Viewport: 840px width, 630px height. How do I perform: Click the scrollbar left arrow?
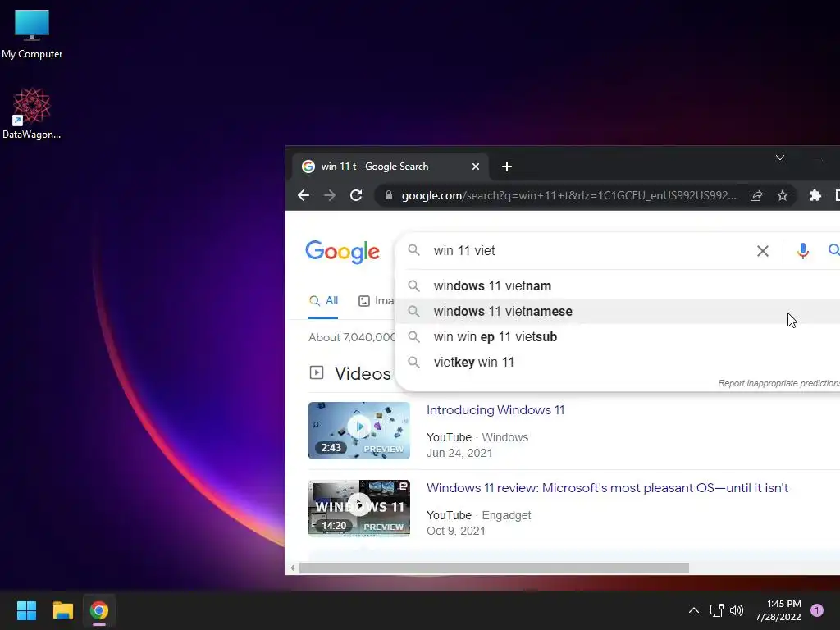292,568
